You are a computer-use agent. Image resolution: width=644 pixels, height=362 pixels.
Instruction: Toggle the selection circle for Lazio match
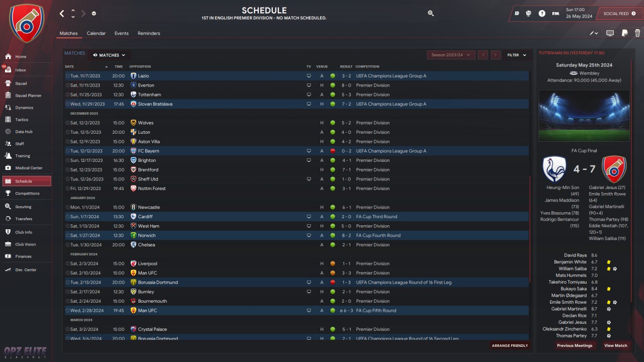tap(67, 76)
